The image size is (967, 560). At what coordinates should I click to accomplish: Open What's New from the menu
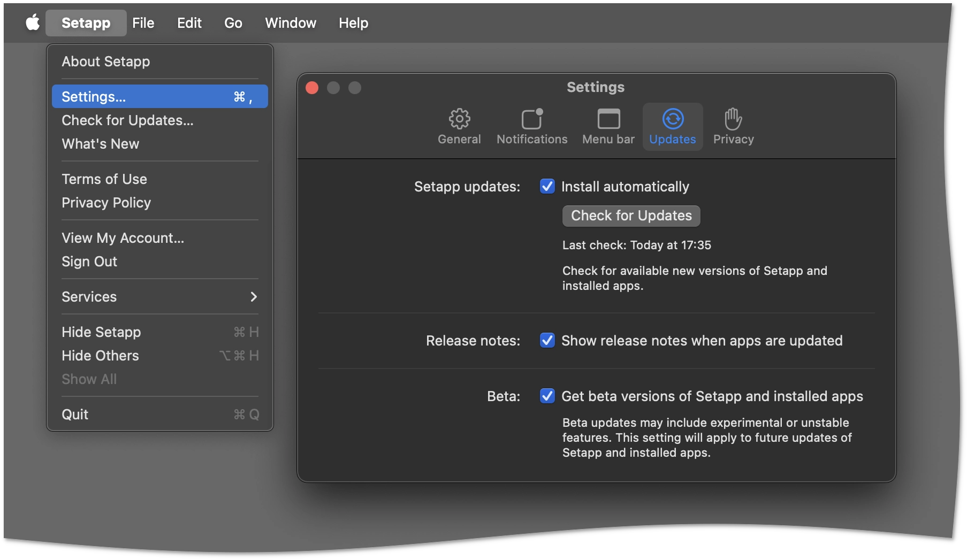[160, 144]
